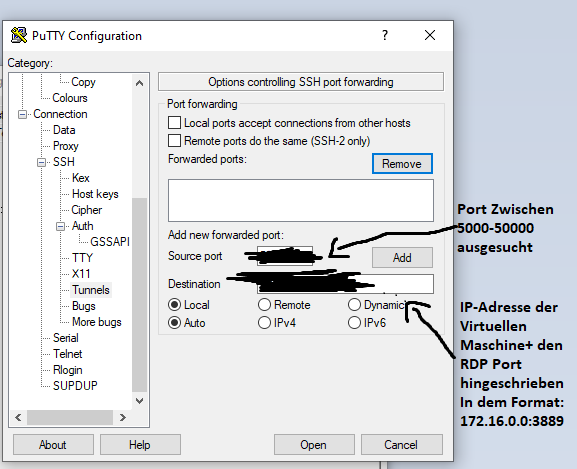Screen dimensions: 577x469
Task: Select the SSH category
Action: tap(64, 162)
